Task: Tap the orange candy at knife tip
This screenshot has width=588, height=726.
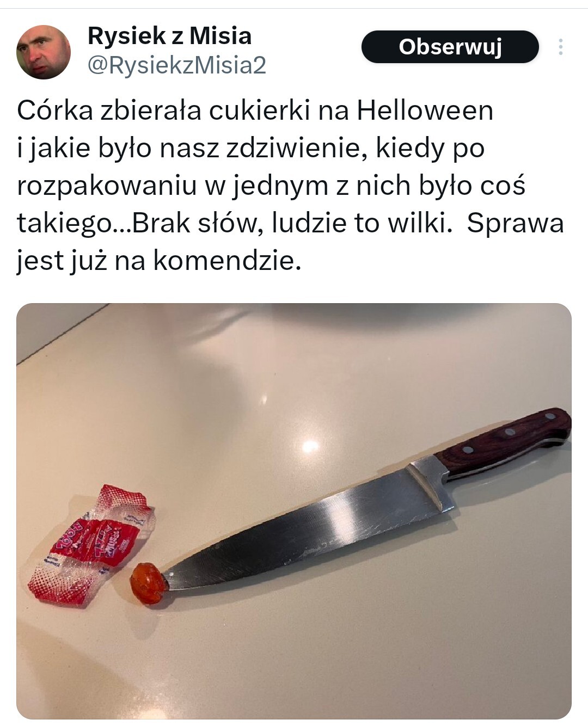Action: tap(148, 583)
